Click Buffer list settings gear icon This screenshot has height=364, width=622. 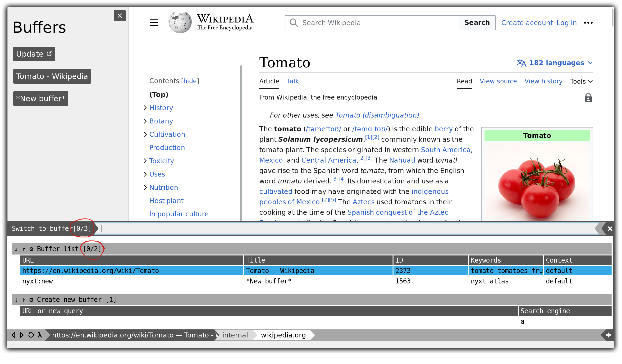coord(31,249)
